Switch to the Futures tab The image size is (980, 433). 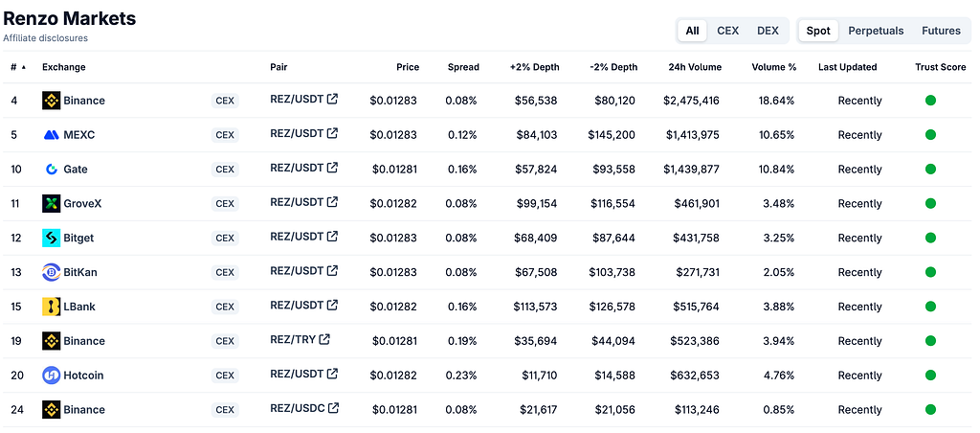point(941,31)
